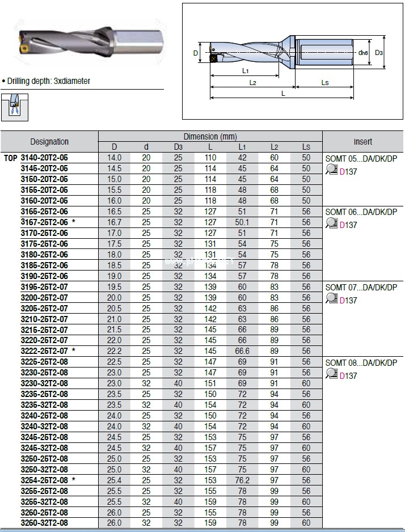Click the L2 dimension label in the diagram

(x=253, y=83)
